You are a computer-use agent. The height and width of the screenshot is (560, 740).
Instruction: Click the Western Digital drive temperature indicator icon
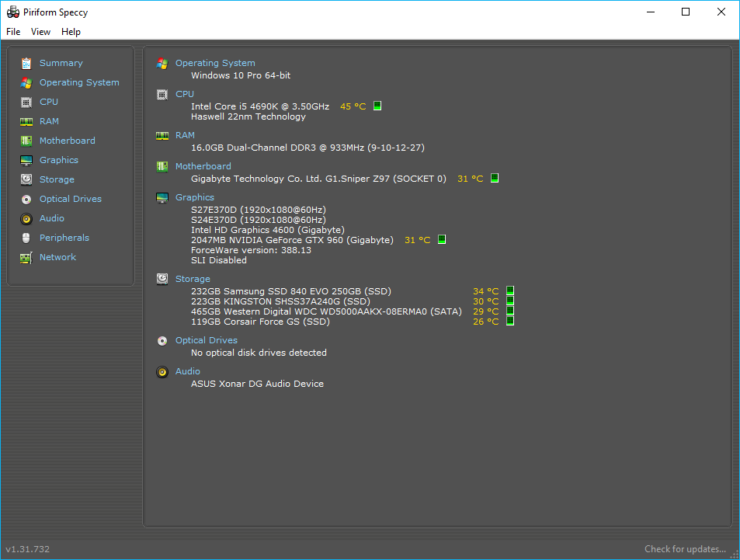coord(510,311)
